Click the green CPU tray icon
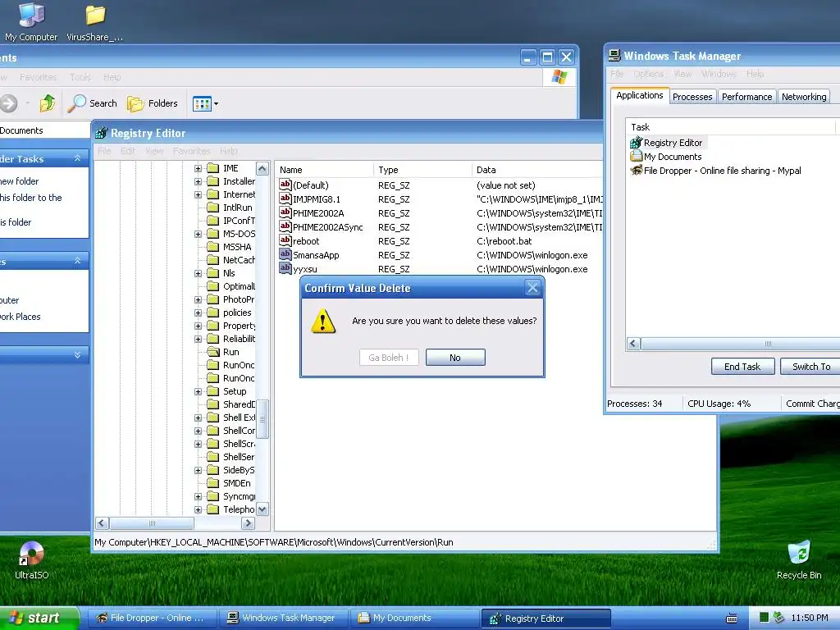Screen dimensions: 840x630 tap(765, 618)
